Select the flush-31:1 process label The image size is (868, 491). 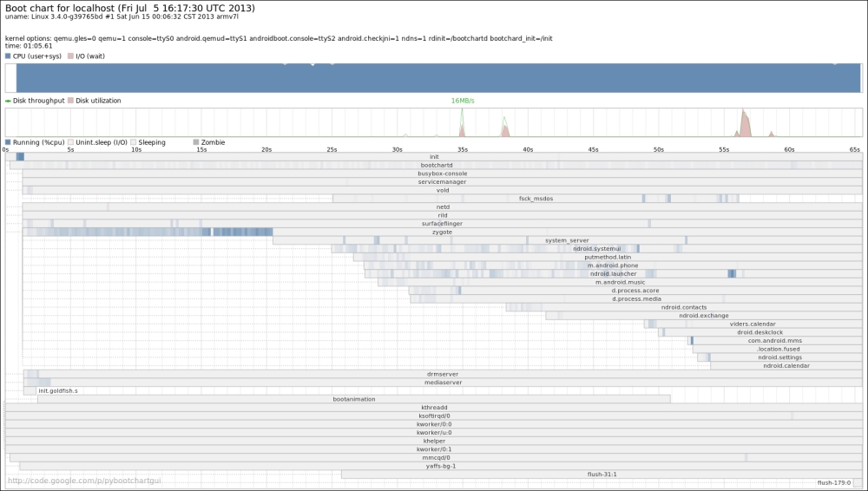coord(602,475)
